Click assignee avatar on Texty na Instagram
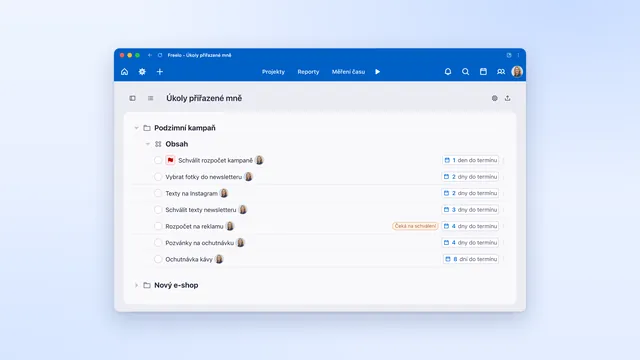640x360 pixels. 224,193
